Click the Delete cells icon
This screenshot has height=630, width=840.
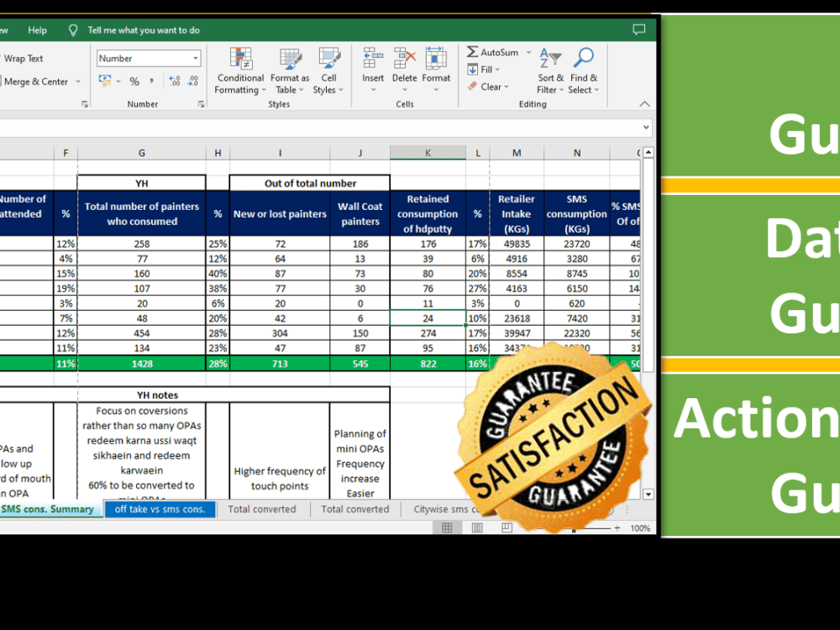pos(405,59)
